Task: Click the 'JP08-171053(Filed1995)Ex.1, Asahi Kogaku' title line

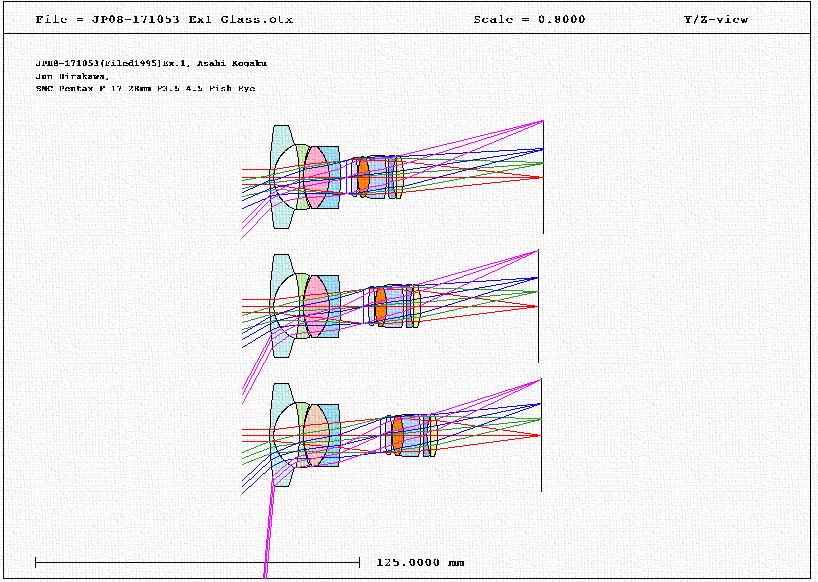Action: tap(151, 63)
